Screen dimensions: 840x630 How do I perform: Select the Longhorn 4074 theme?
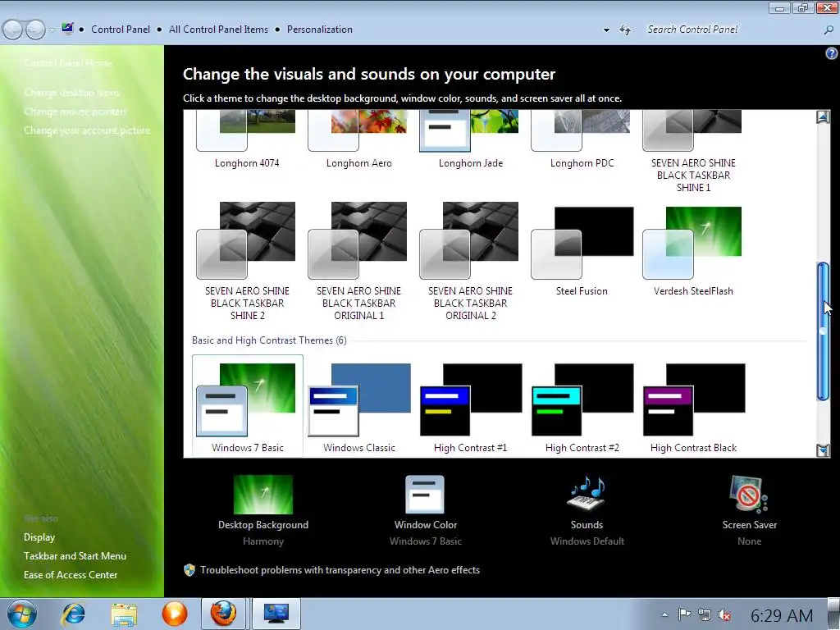pos(246,139)
